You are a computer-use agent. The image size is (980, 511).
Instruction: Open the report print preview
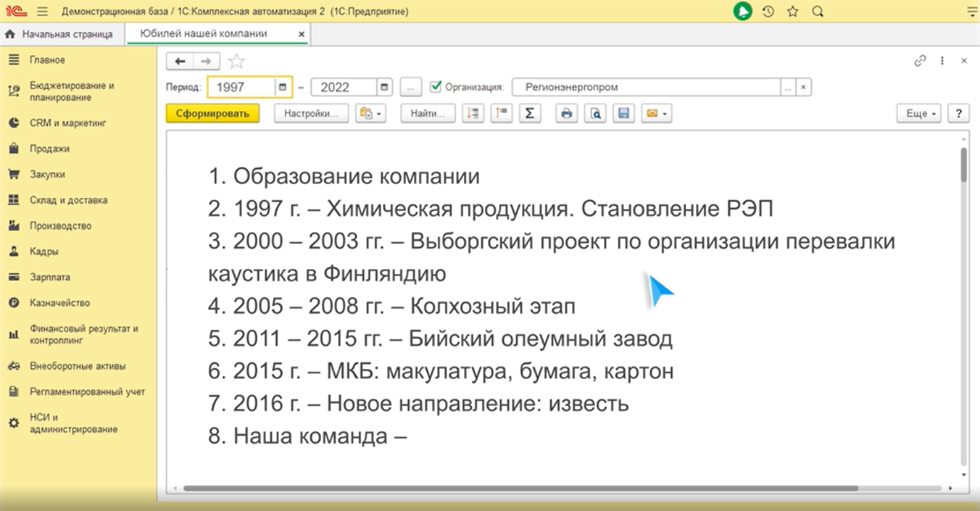click(594, 113)
